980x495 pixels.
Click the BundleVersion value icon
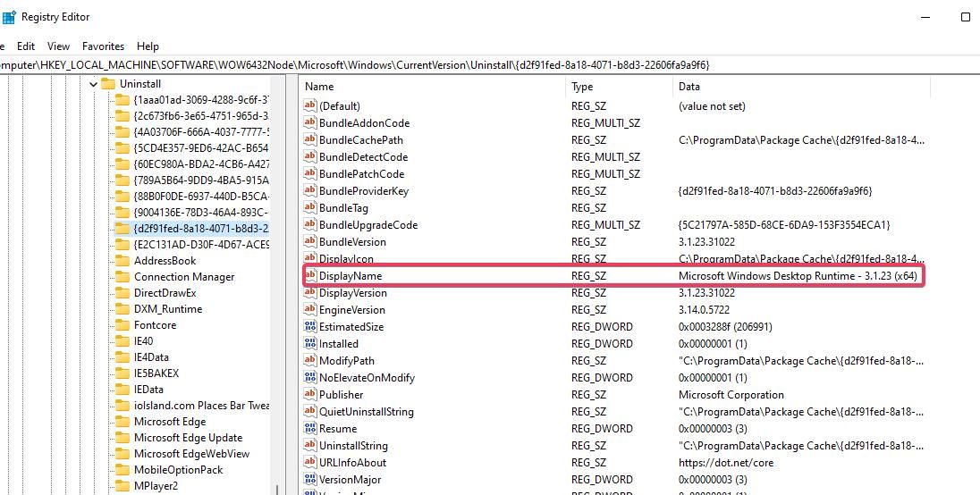pyautogui.click(x=310, y=242)
